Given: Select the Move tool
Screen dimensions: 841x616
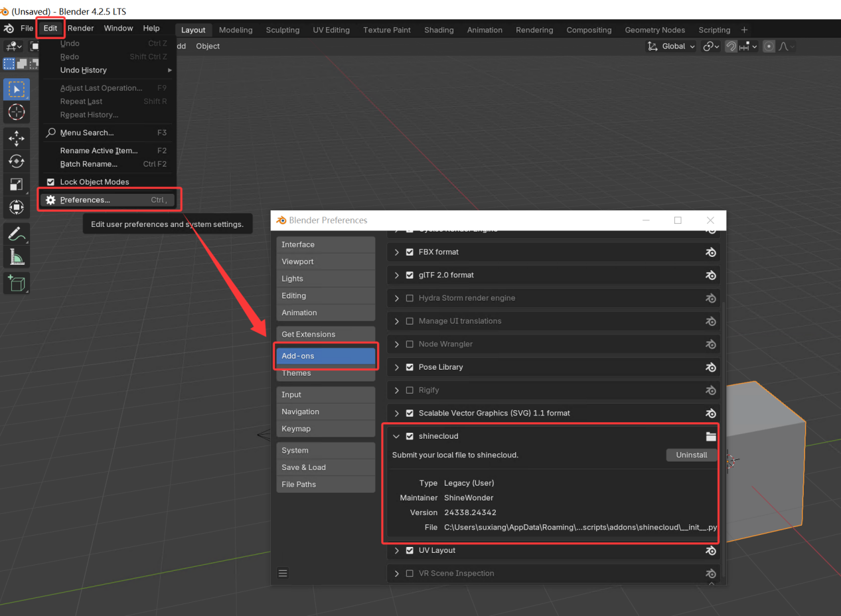Looking at the screenshot, I should pos(17,138).
